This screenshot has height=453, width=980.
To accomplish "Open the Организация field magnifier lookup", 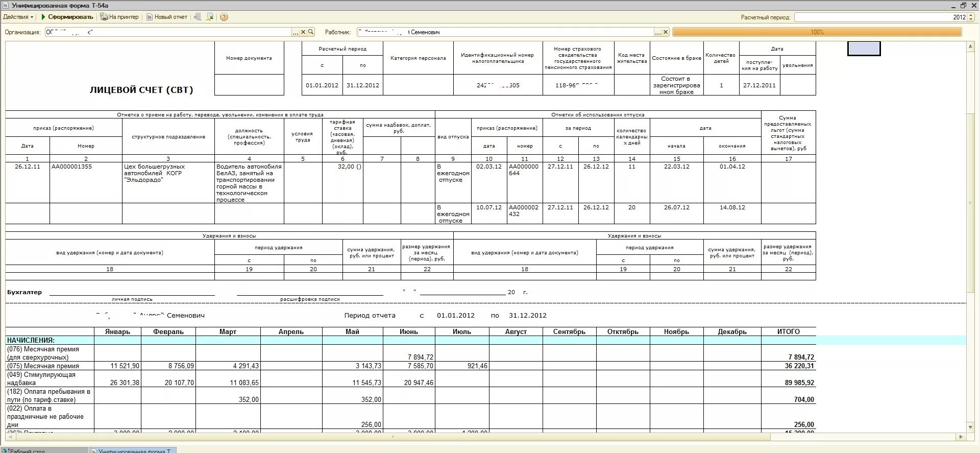I will [x=311, y=32].
